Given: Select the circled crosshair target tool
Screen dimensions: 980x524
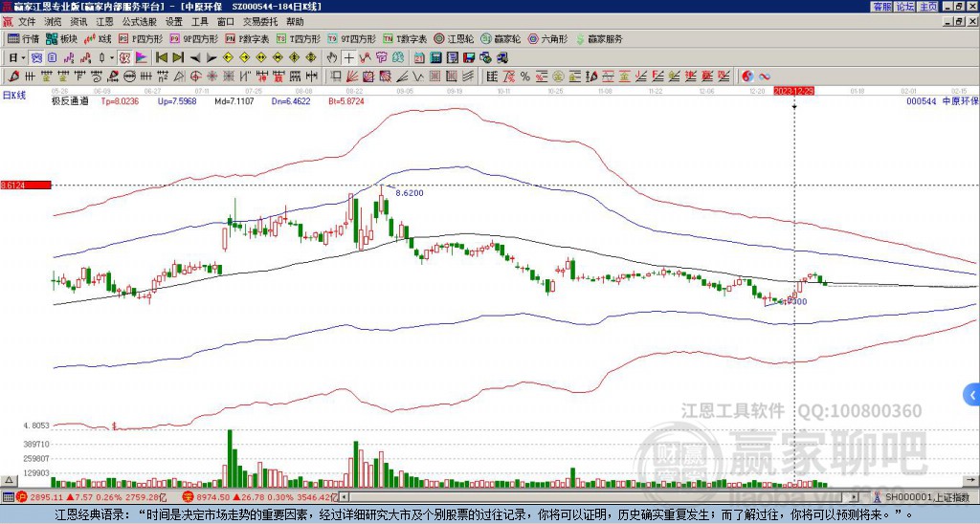Looking at the screenshot, I should (x=195, y=76).
